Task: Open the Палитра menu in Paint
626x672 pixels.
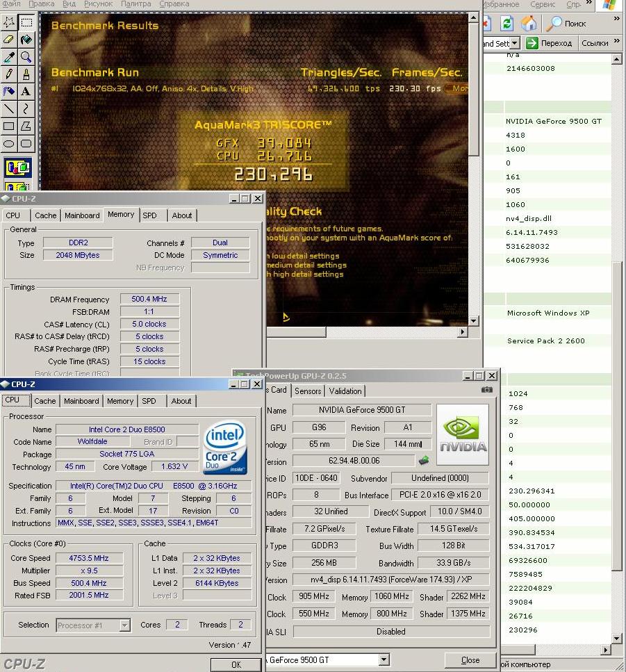Action: (135, 3)
